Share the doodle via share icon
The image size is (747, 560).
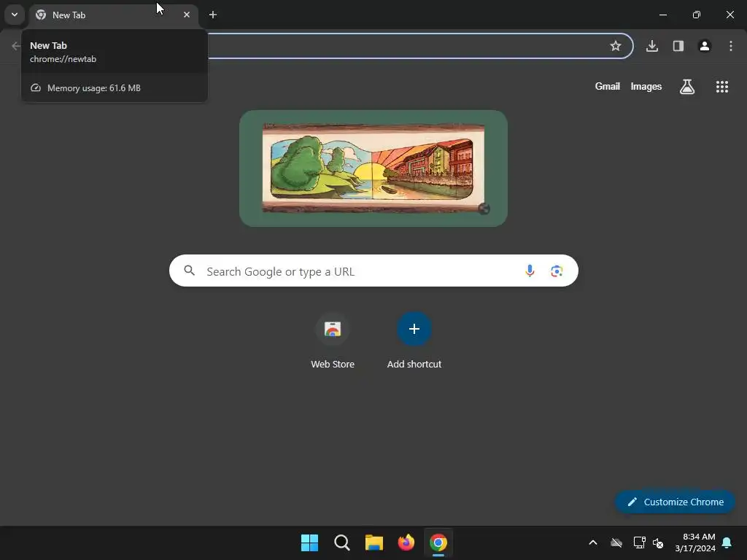[x=484, y=209]
